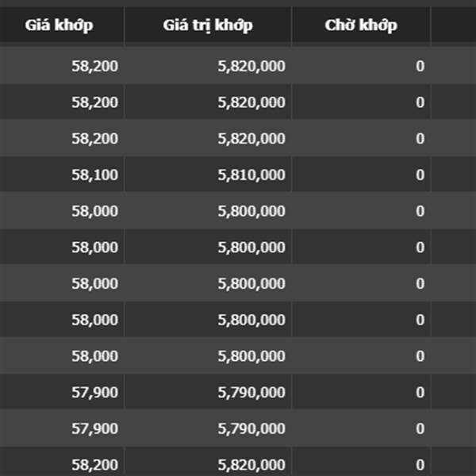476x476 pixels.
Task: Click the first 5,820,000 value cell
Action: (x=208, y=66)
